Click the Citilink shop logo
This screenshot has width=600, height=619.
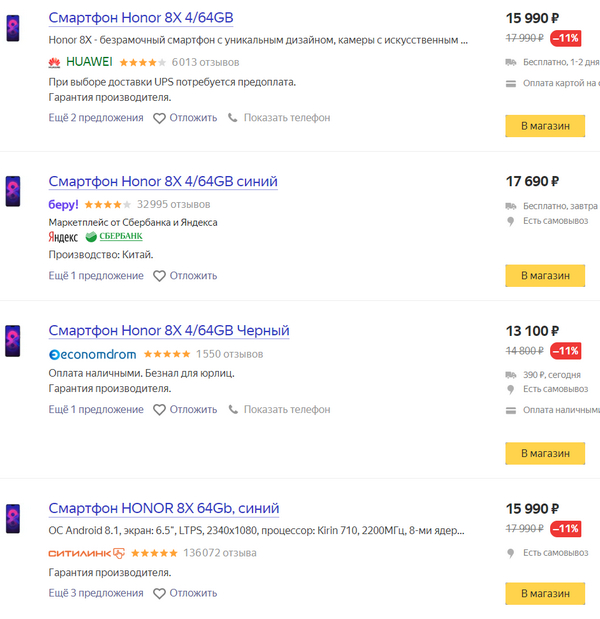(86, 553)
